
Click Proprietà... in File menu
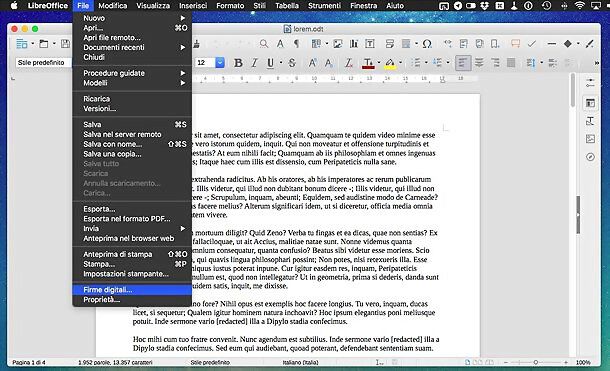pyautogui.click(x=132, y=299)
